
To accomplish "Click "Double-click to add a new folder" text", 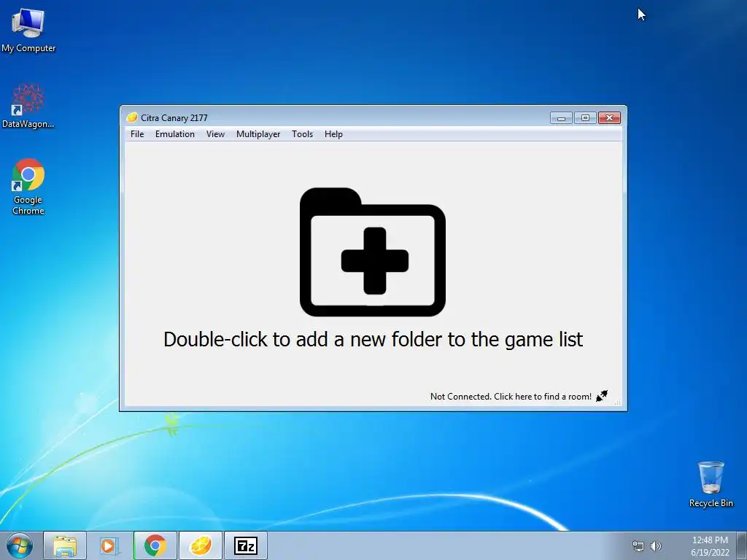I will coord(373,340).
